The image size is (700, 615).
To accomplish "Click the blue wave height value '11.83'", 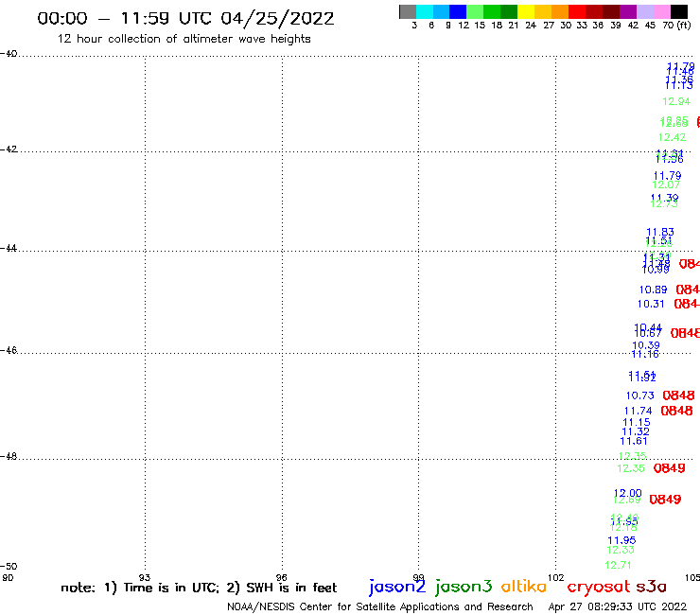I will [660, 232].
